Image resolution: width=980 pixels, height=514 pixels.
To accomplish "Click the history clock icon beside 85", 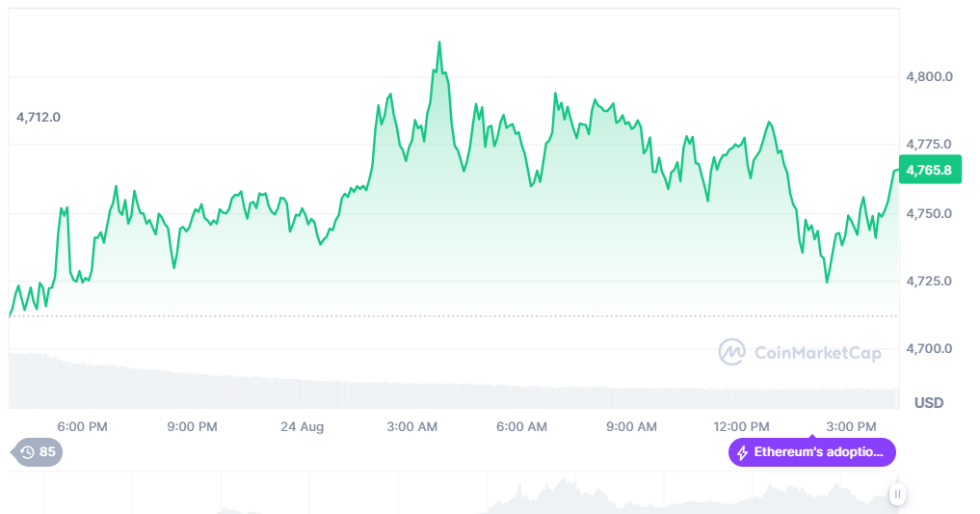I will click(27, 451).
